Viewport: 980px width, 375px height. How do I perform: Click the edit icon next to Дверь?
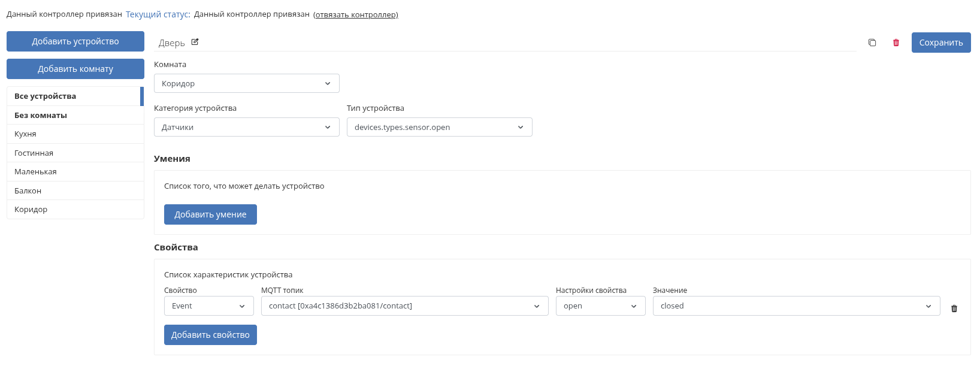[195, 42]
